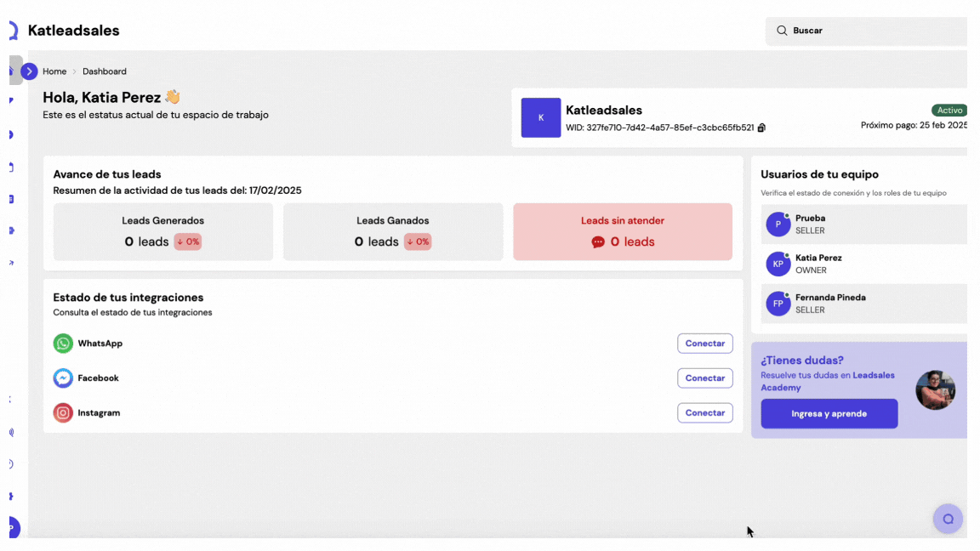
Task: Copy the workspace WID to clipboard
Action: click(761, 128)
